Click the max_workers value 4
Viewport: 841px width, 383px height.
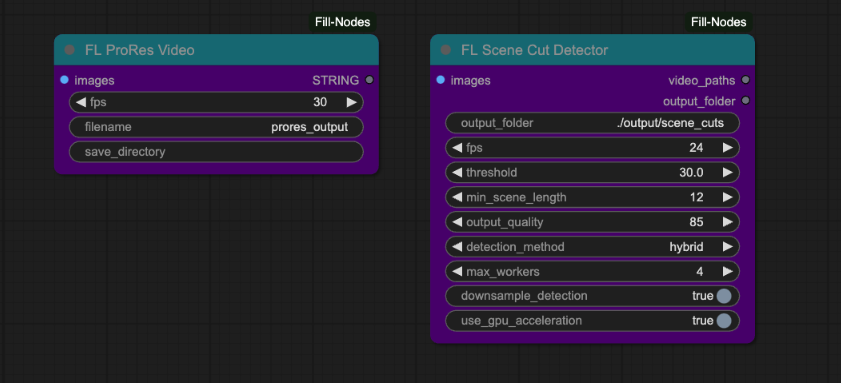pyautogui.click(x=699, y=271)
